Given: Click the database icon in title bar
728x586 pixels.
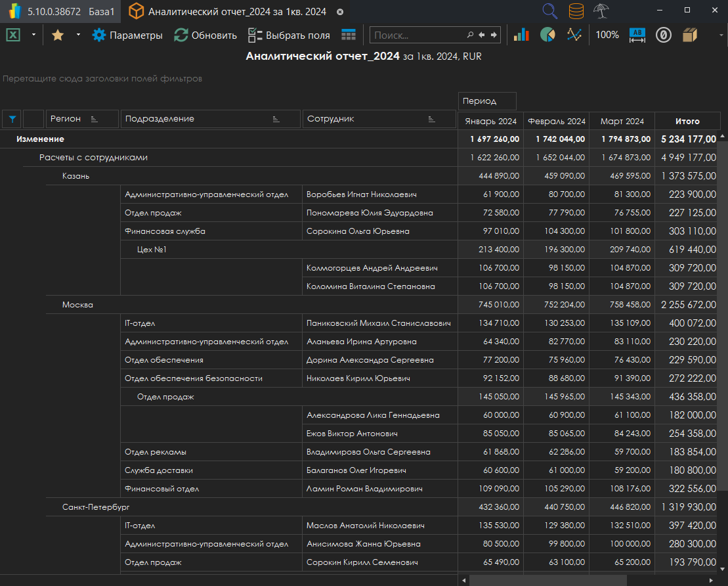Looking at the screenshot, I should pyautogui.click(x=576, y=11).
